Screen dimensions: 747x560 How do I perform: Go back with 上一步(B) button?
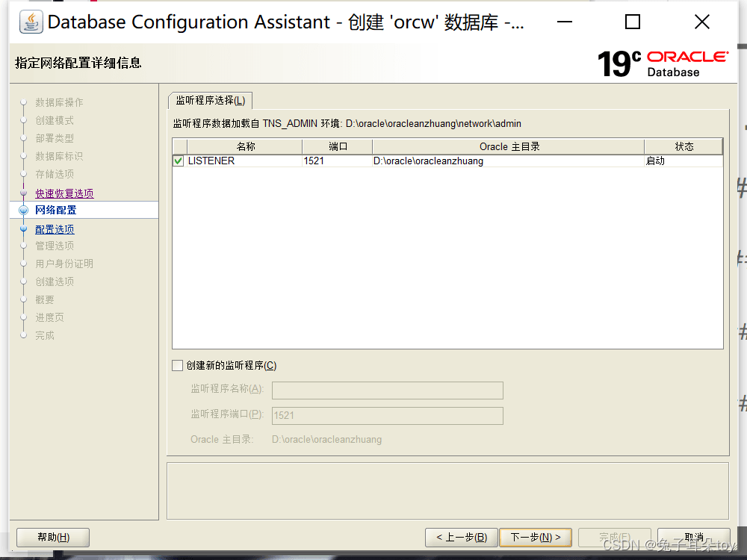pos(461,538)
